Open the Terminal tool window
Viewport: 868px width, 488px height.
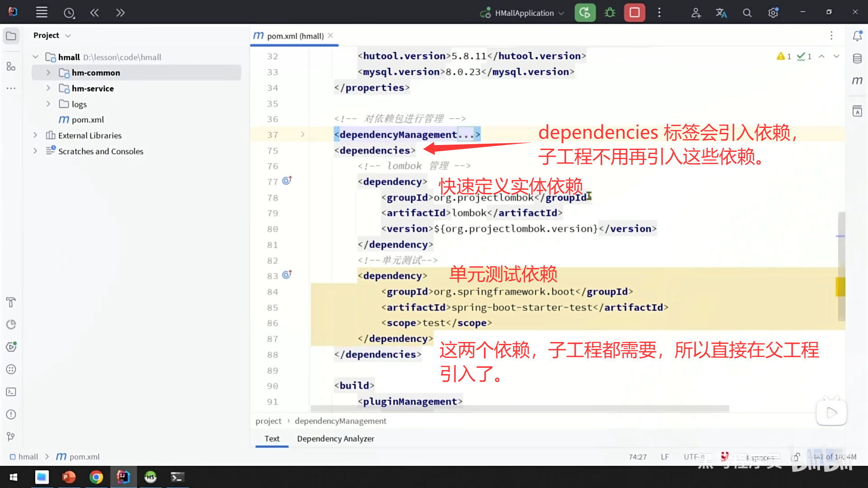11,392
